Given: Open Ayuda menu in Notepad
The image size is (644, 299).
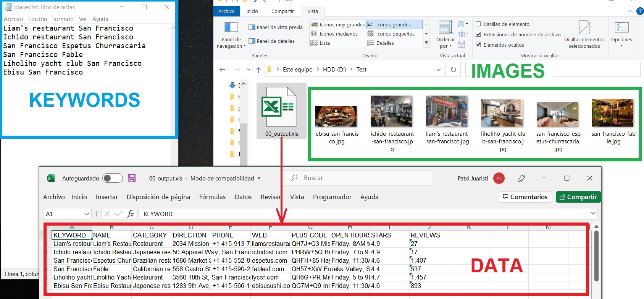Looking at the screenshot, I should click(x=100, y=19).
